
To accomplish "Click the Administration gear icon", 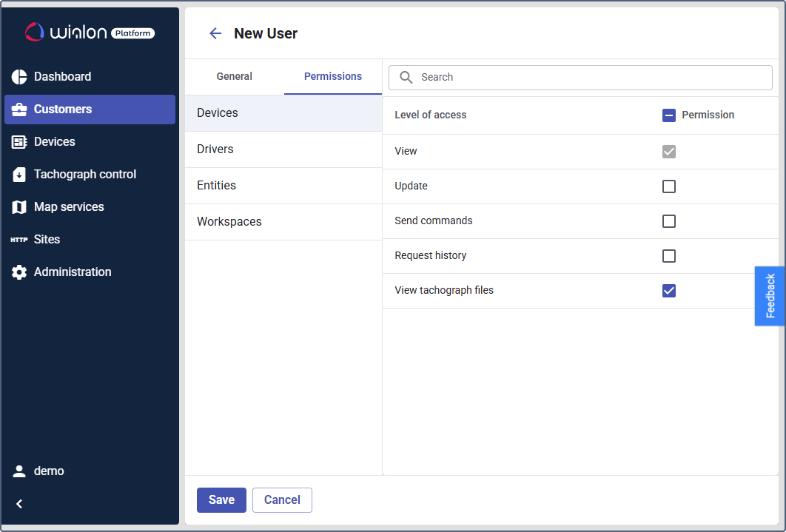I will 19,272.
